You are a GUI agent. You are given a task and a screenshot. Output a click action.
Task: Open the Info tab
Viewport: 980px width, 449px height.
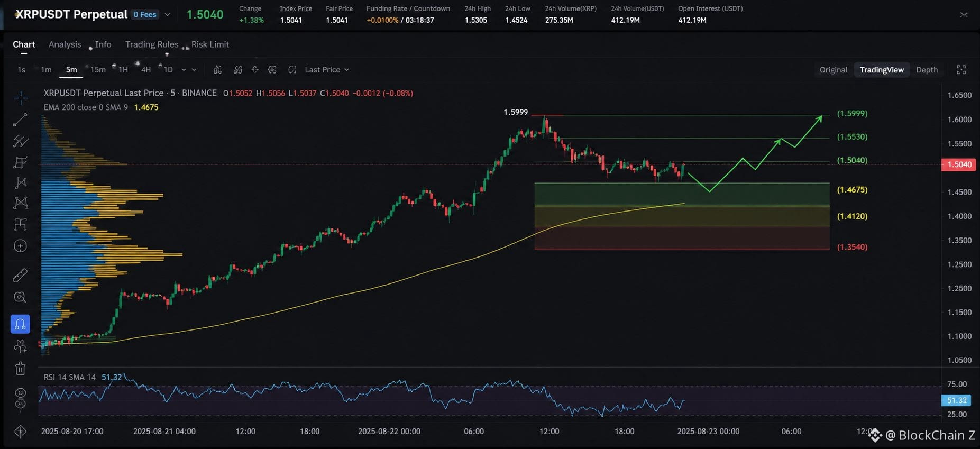[103, 44]
